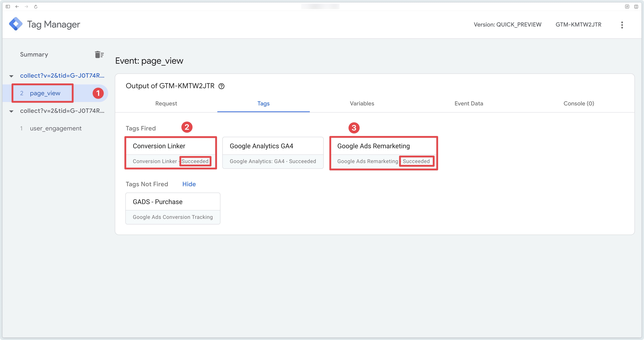
Task: Select the Tags tab
Action: 264,103
